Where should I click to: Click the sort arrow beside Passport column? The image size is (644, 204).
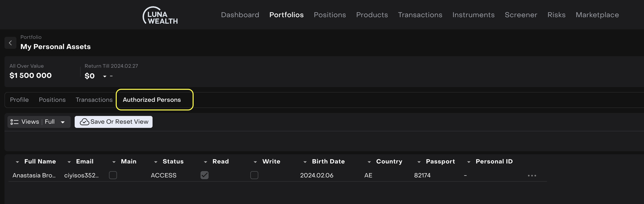(x=419, y=162)
